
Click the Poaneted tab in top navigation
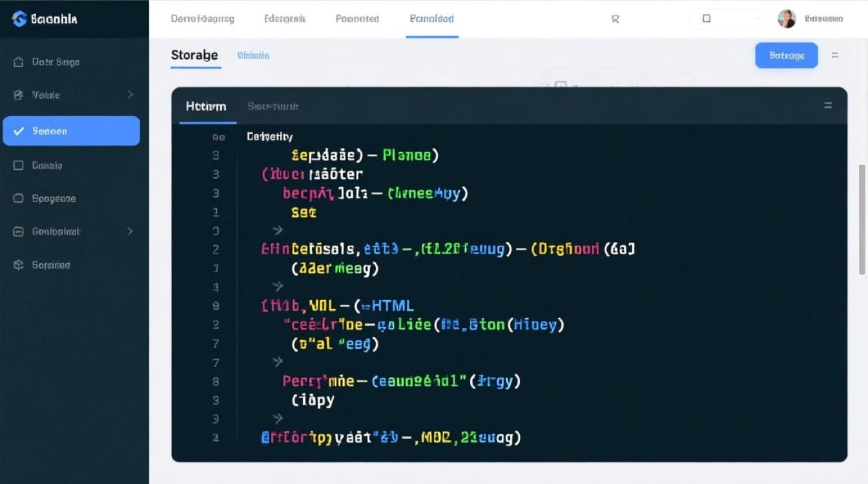(357, 19)
